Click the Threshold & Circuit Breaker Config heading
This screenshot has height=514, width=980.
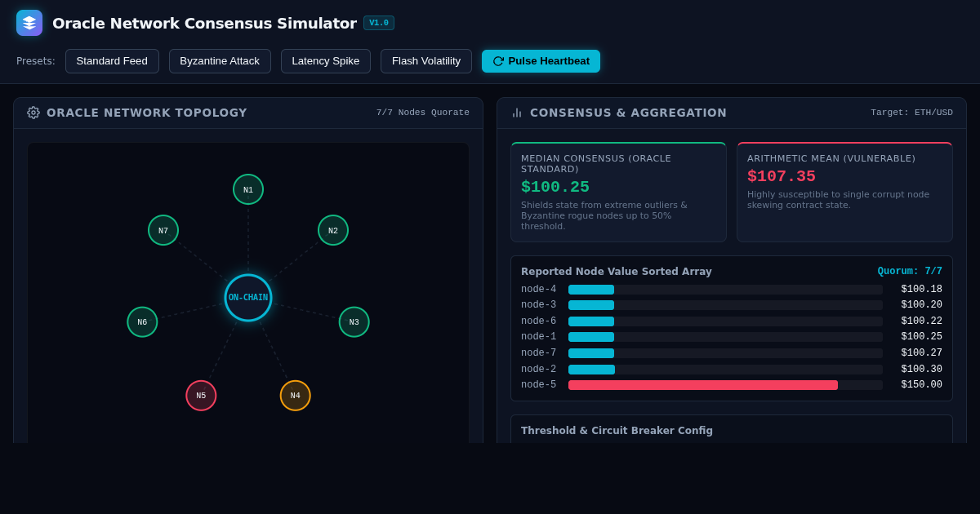[617, 431]
